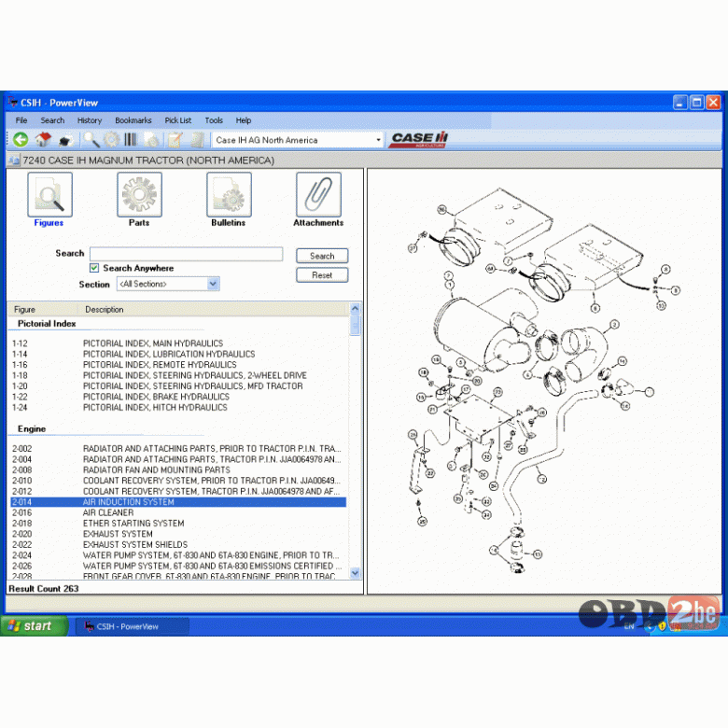Select row 2-002 Radiator and Attaching Parts
728x728 pixels.
point(178,449)
